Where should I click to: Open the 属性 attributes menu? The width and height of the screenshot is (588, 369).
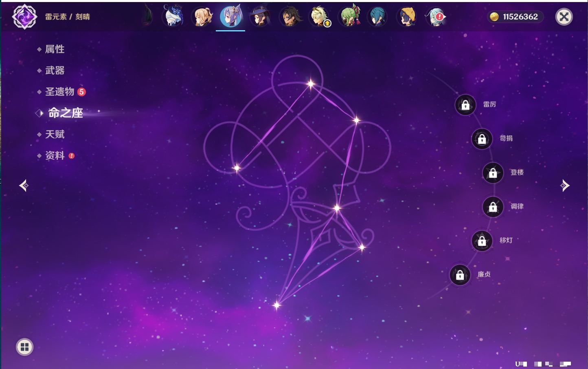pyautogui.click(x=55, y=49)
